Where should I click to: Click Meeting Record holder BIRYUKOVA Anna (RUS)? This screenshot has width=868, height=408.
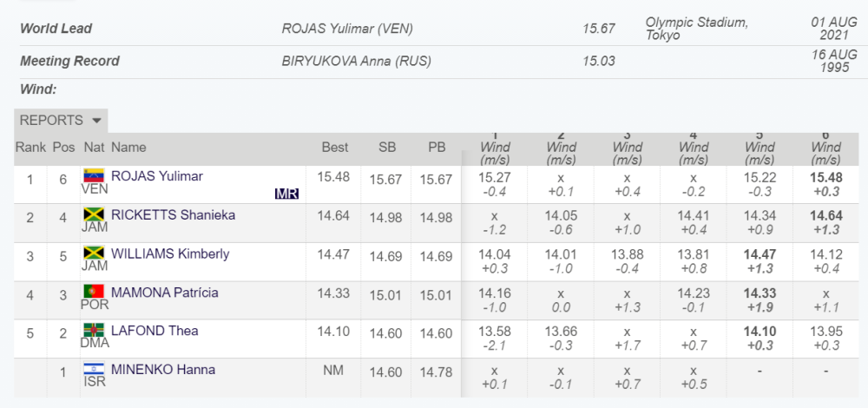coord(356,62)
